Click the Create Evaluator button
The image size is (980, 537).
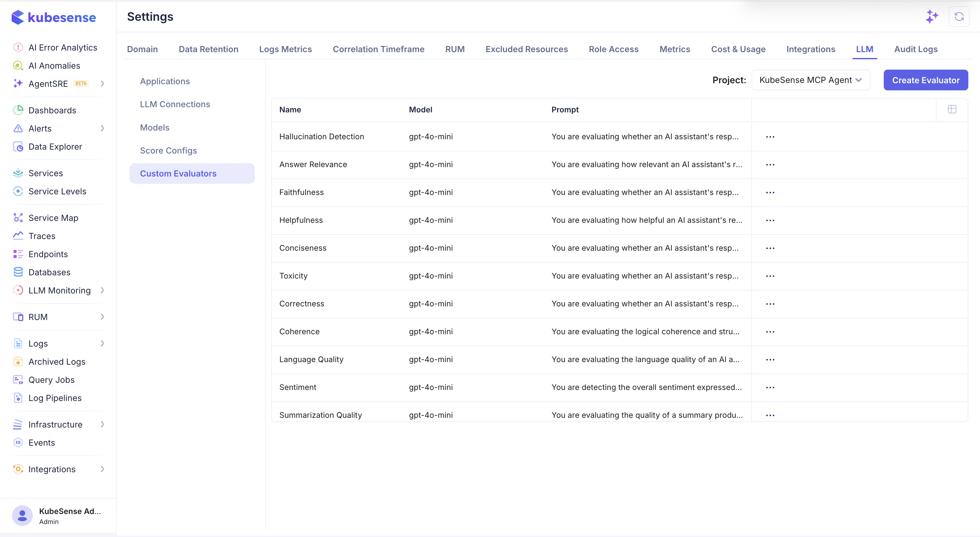926,80
